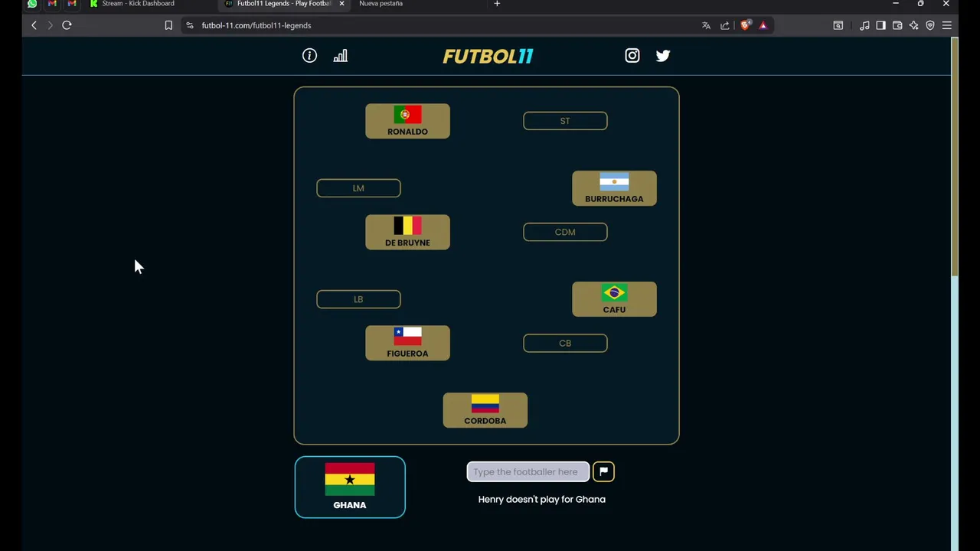Image resolution: width=980 pixels, height=551 pixels.
Task: Open the Brave Rewards triangle icon
Action: coord(763,25)
